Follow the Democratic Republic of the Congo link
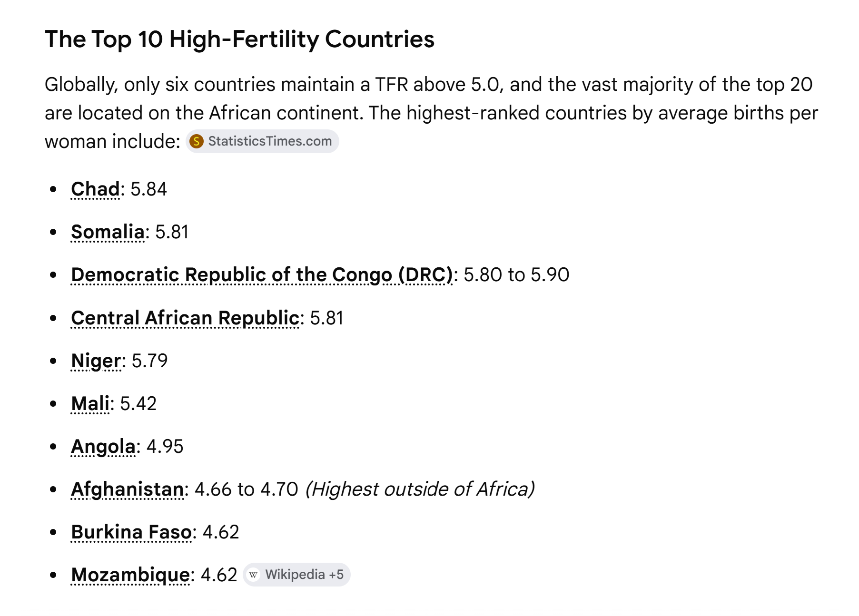This screenshot has width=859, height=616. coord(262,275)
